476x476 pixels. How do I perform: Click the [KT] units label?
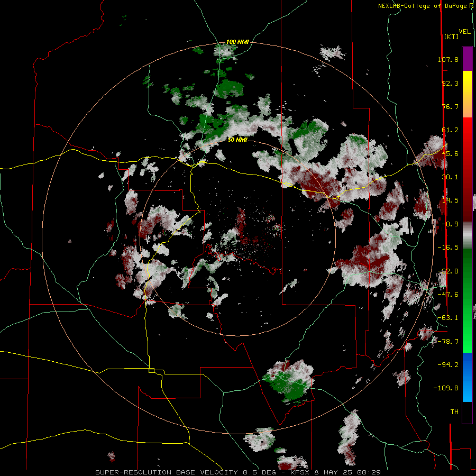(x=451, y=36)
